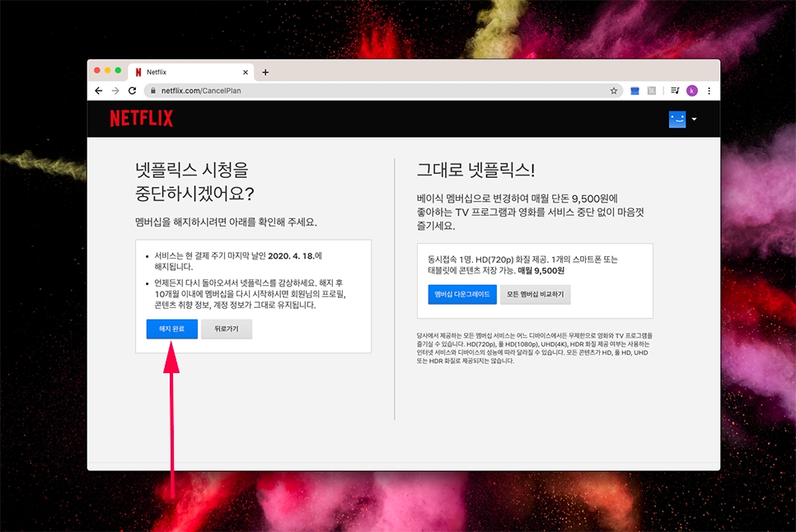The height and width of the screenshot is (532, 796).
Task: Click the macOS green fullscreen button
Action: coord(118,71)
